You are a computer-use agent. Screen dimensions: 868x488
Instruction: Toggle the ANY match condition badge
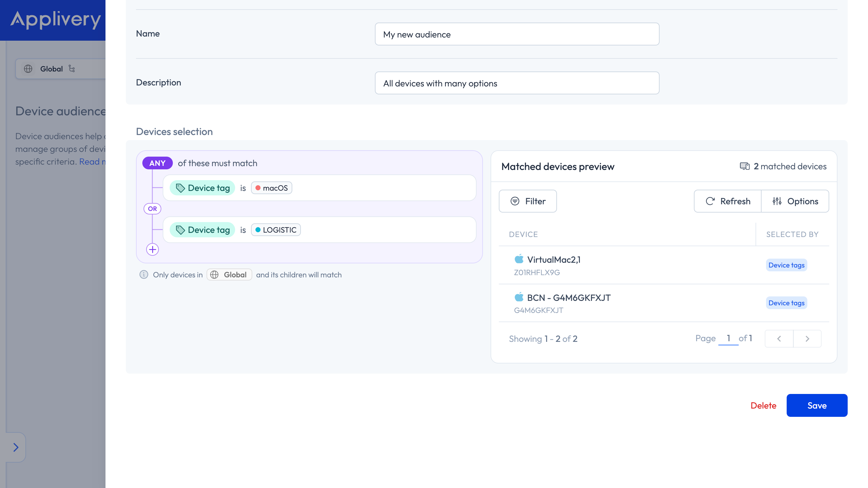point(157,163)
